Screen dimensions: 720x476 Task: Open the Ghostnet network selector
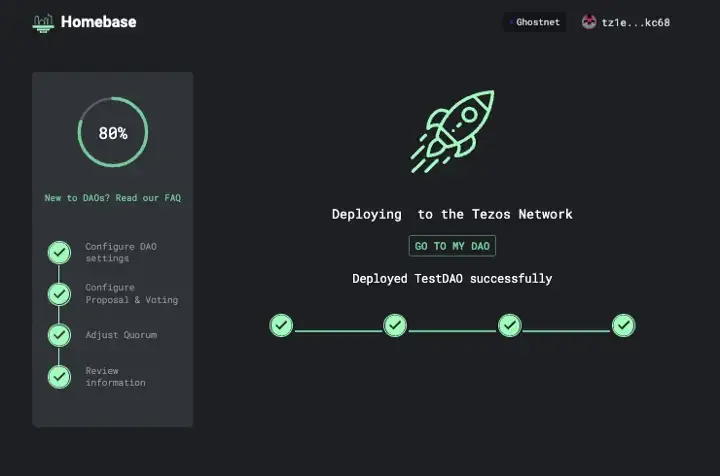pyautogui.click(x=536, y=22)
